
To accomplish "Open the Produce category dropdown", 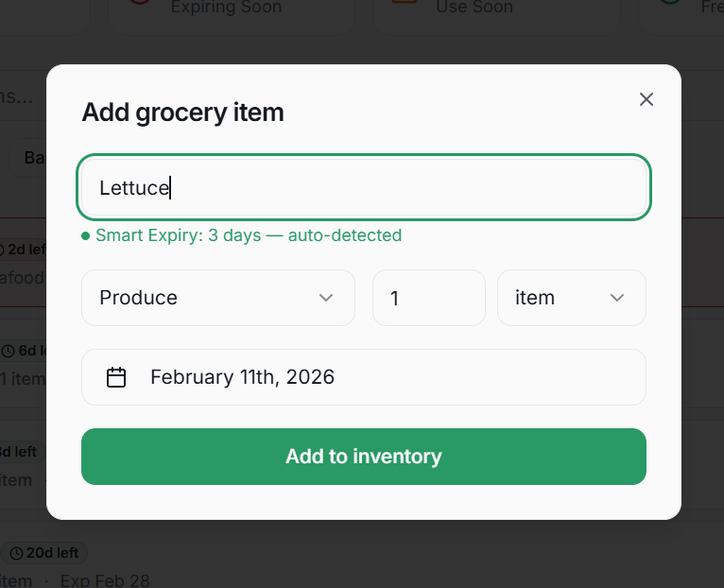I will coord(218,298).
